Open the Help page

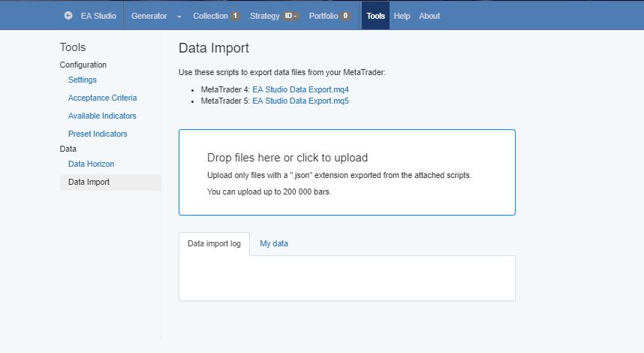point(402,16)
